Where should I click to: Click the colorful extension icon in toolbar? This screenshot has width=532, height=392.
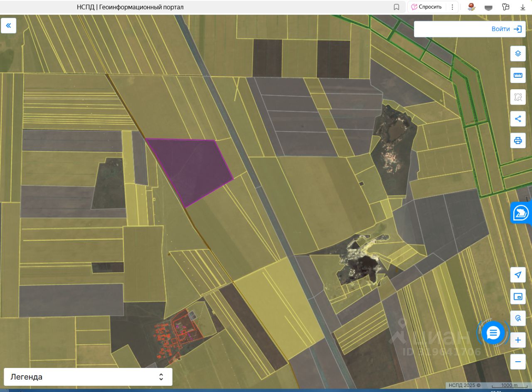(471, 7)
